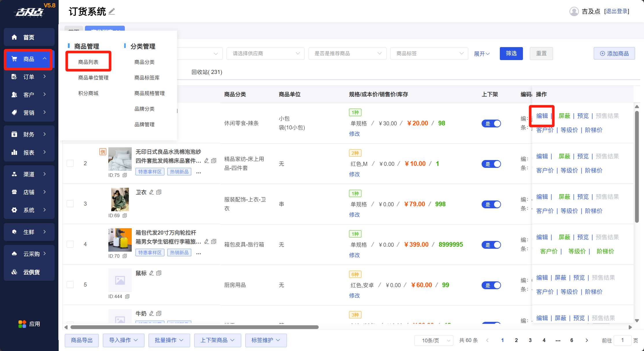This screenshot has height=351, width=644.
Task: Select 商品分类 in the flyout menu
Action: pyautogui.click(x=144, y=62)
